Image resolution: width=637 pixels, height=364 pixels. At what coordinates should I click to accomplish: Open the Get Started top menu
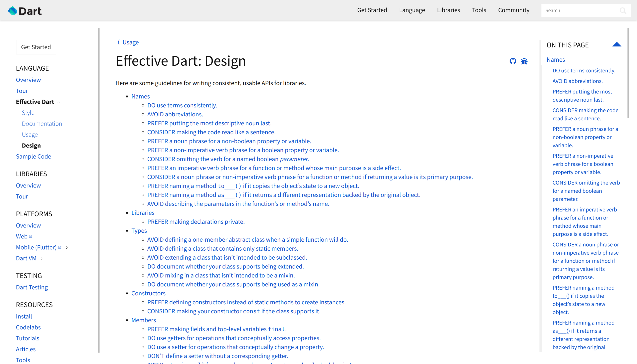pos(372,10)
